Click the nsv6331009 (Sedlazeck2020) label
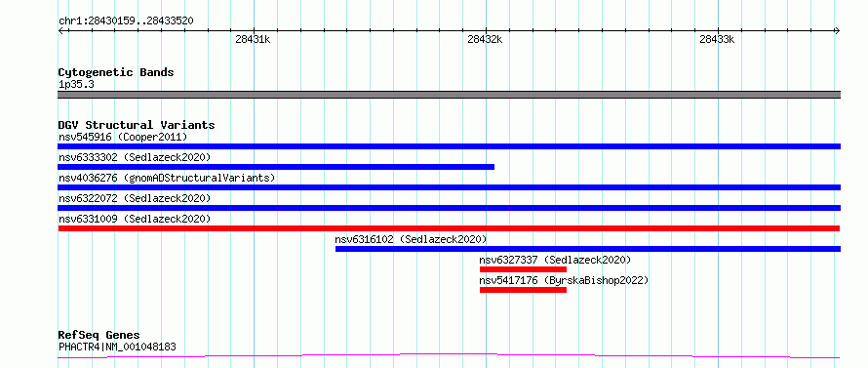Image resolution: width=868 pixels, height=368 pixels. [135, 219]
